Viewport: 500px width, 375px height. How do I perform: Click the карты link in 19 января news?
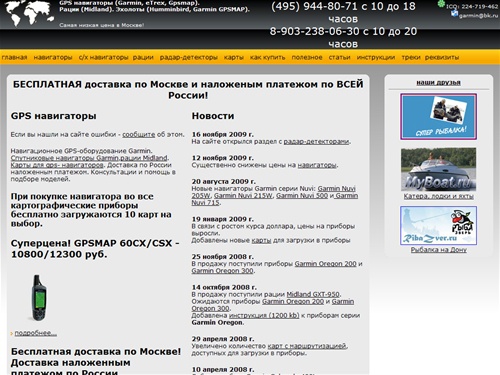(x=261, y=240)
